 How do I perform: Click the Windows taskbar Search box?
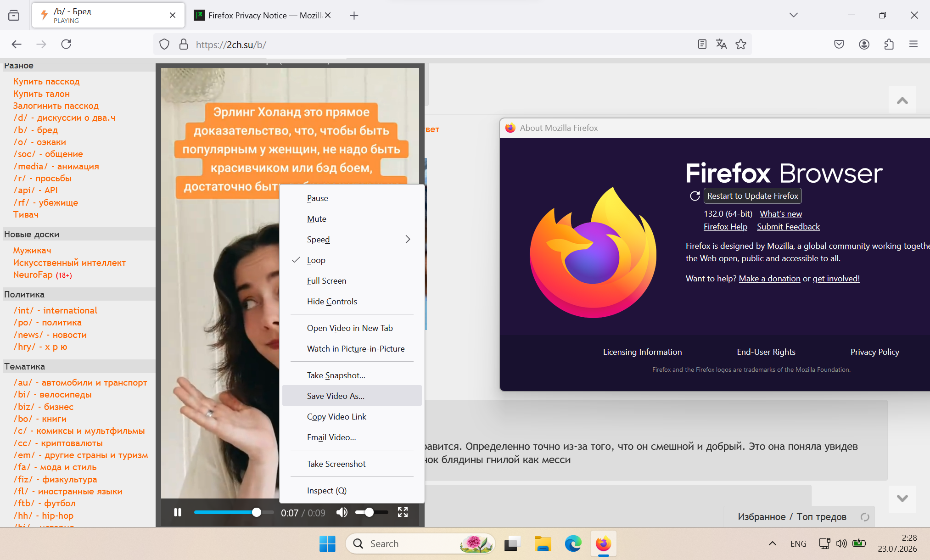[x=420, y=544]
